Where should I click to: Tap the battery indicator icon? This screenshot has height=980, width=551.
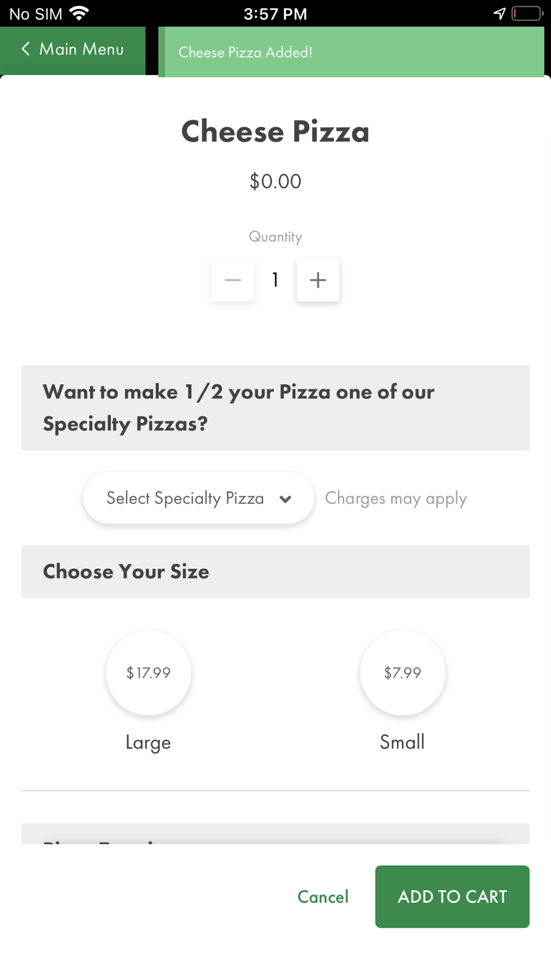[x=527, y=13]
